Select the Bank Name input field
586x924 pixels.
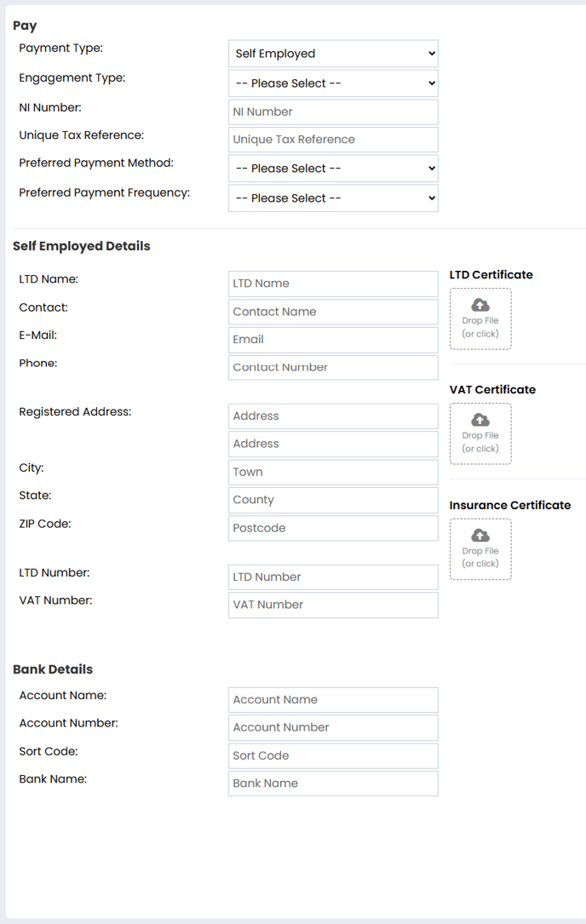[333, 783]
